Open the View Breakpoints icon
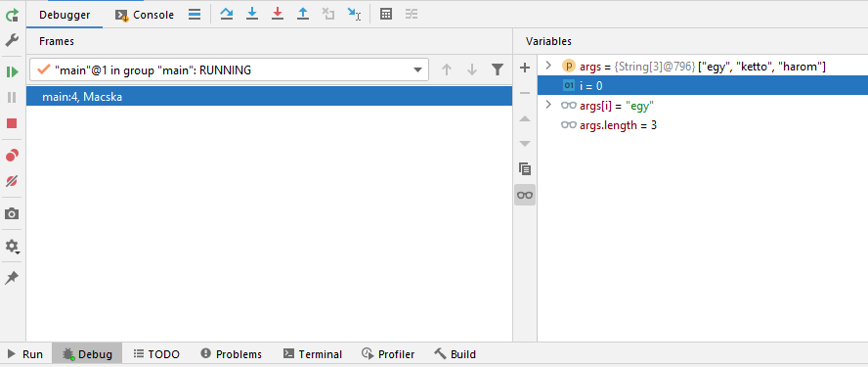868x367 pixels. (12, 156)
